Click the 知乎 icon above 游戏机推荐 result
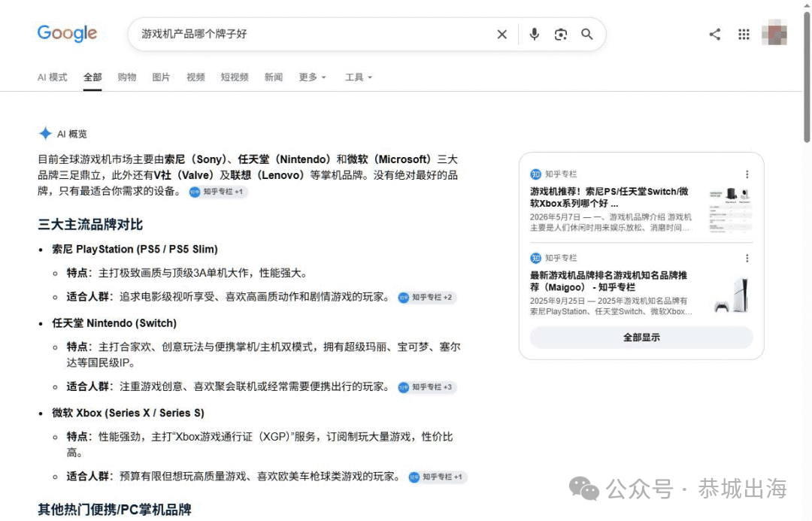This screenshot has width=812, height=521. pyautogui.click(x=535, y=174)
